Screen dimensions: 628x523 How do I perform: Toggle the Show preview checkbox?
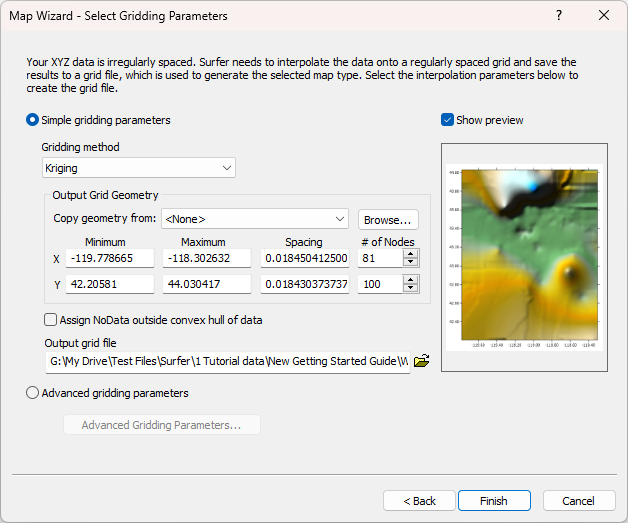point(447,120)
